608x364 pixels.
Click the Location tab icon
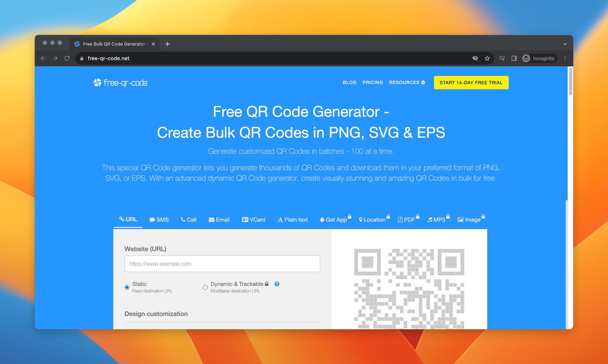click(360, 220)
